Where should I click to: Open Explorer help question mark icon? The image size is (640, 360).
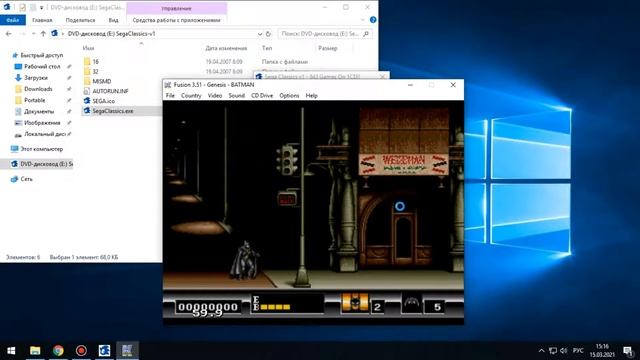(x=373, y=20)
